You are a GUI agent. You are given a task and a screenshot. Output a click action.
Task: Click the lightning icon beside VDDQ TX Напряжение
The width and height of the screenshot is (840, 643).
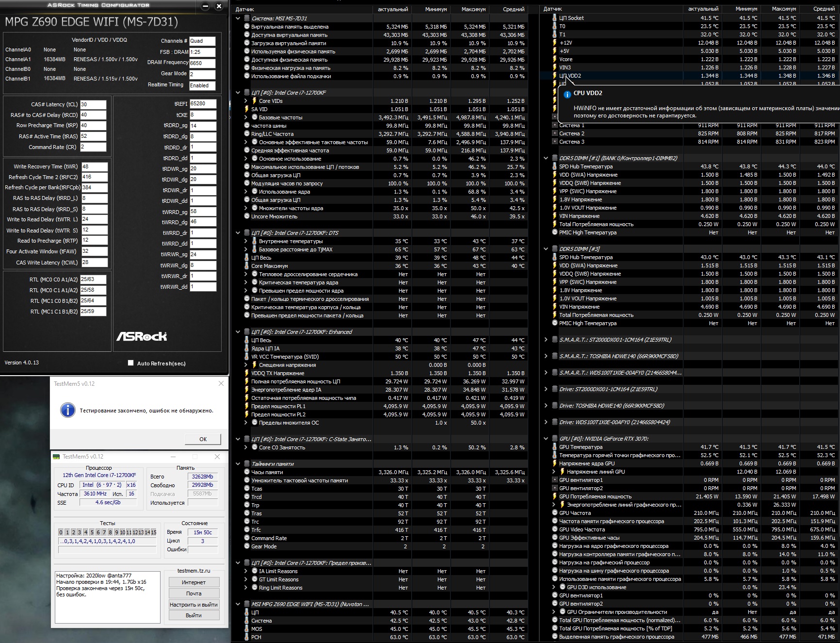246,373
